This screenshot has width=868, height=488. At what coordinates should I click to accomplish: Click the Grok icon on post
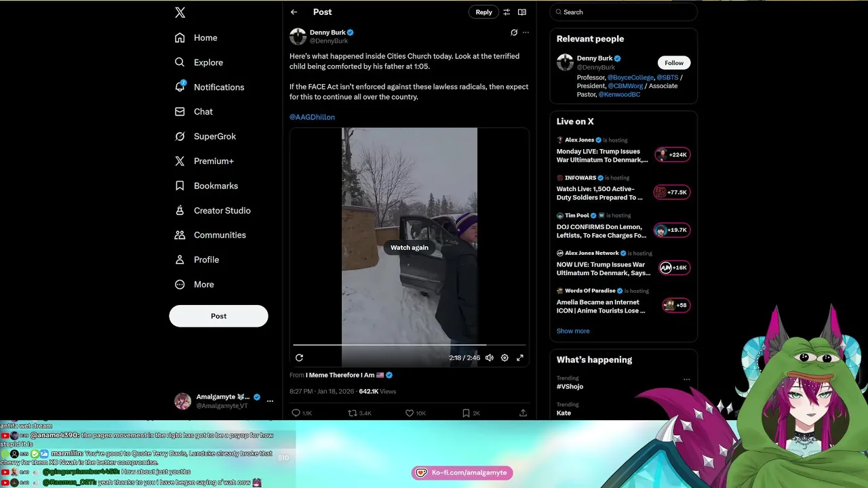514,33
